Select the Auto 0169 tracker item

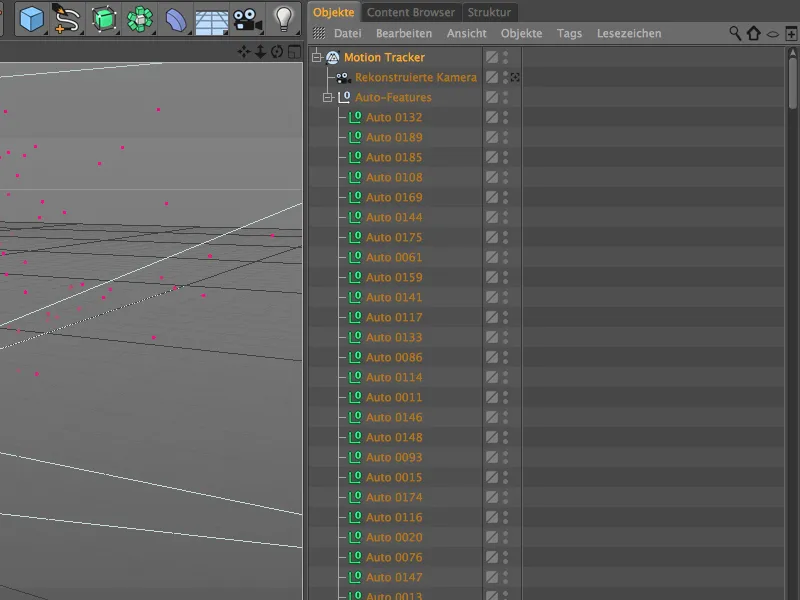click(x=394, y=197)
